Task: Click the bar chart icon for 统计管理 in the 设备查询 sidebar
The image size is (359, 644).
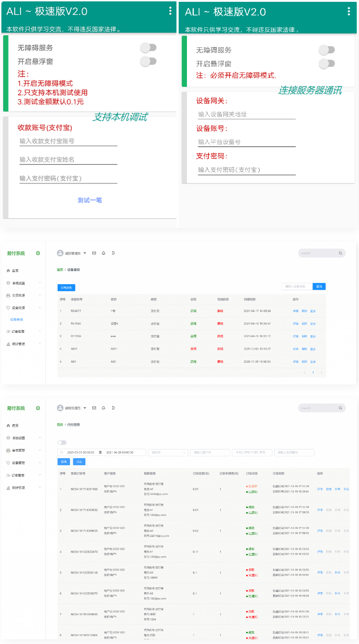Action: 8,344
